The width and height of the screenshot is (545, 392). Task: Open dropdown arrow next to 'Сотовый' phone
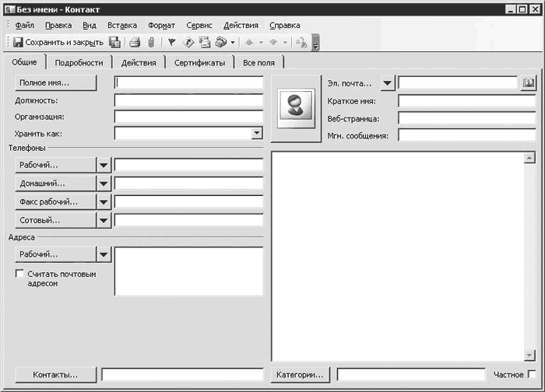tap(104, 220)
